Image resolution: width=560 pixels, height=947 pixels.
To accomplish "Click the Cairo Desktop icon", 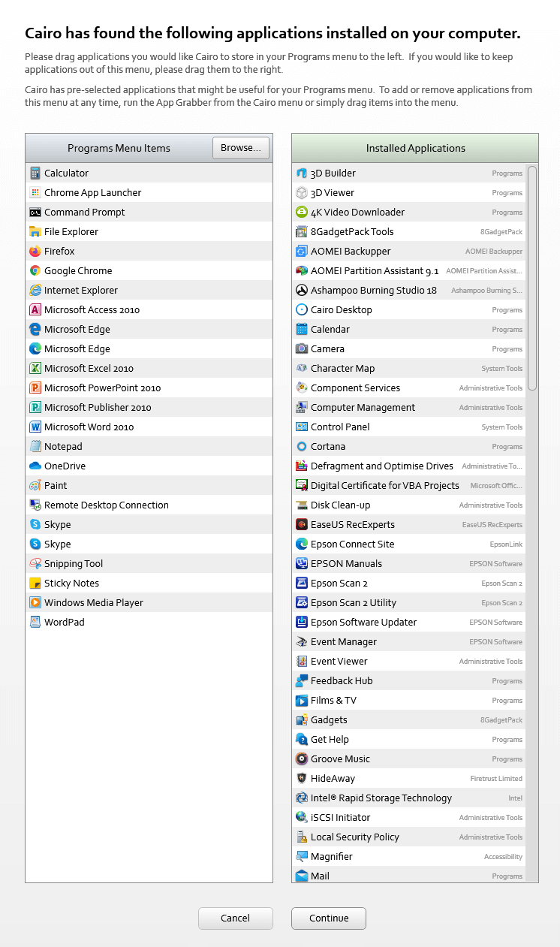I will 301,310.
